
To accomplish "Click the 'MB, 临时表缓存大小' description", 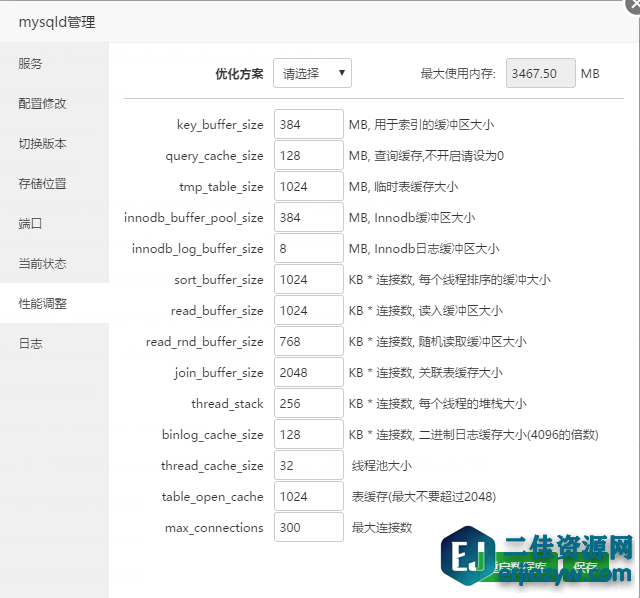I will click(403, 187).
